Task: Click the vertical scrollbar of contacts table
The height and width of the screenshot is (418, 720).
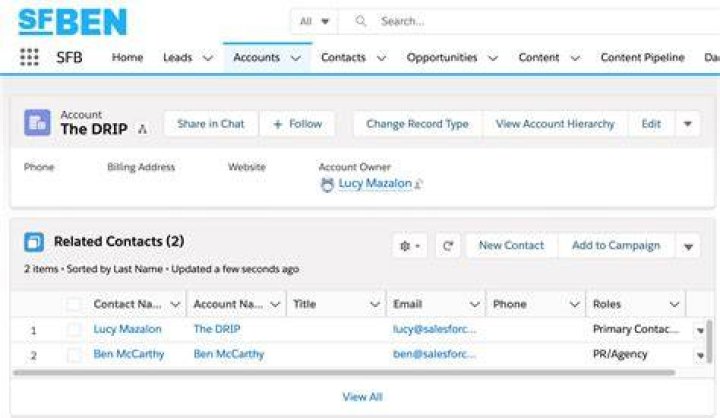Action: click(x=709, y=341)
